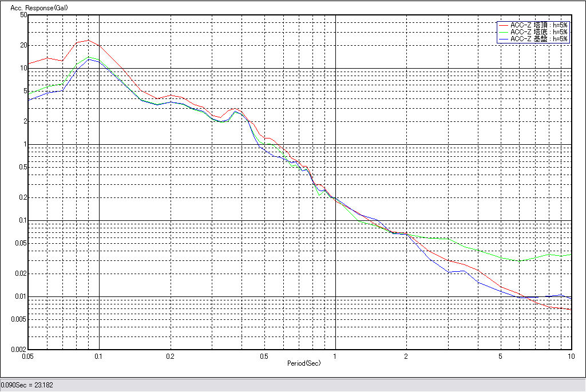
Task: Click the status bar reading 0.090Sec = 23.182
Action: (27, 385)
